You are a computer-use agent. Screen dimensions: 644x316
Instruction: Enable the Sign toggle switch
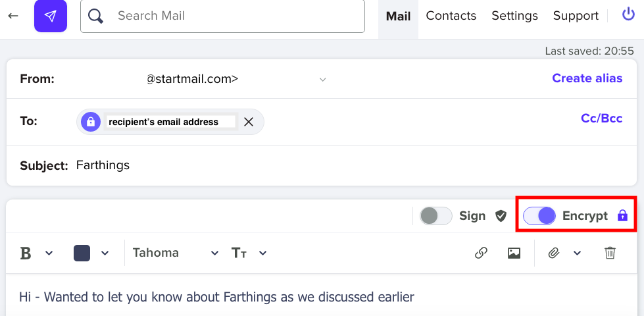click(x=436, y=216)
